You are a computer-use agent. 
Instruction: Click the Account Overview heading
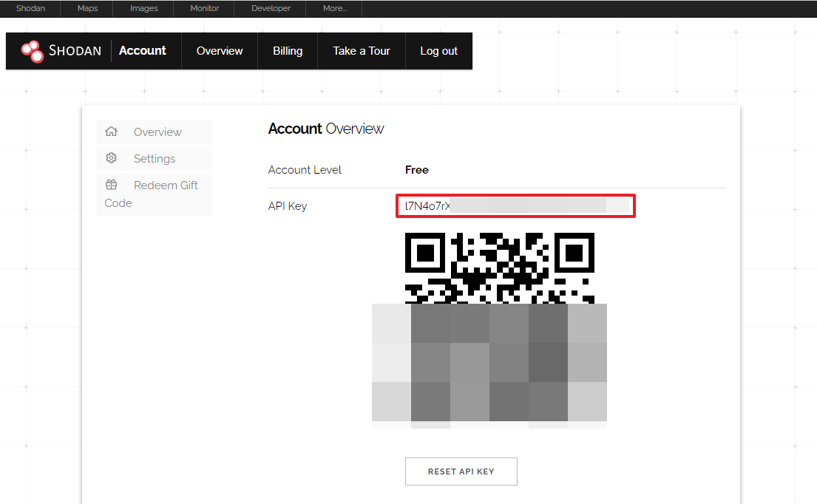click(x=325, y=129)
